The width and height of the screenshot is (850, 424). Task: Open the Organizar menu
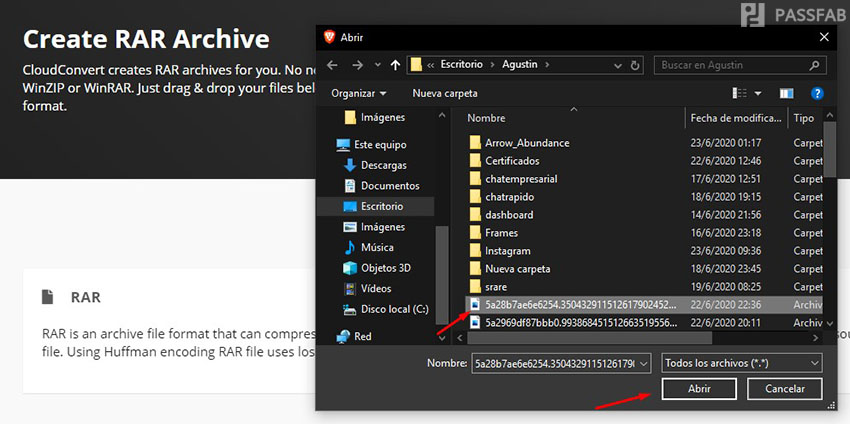(x=359, y=93)
